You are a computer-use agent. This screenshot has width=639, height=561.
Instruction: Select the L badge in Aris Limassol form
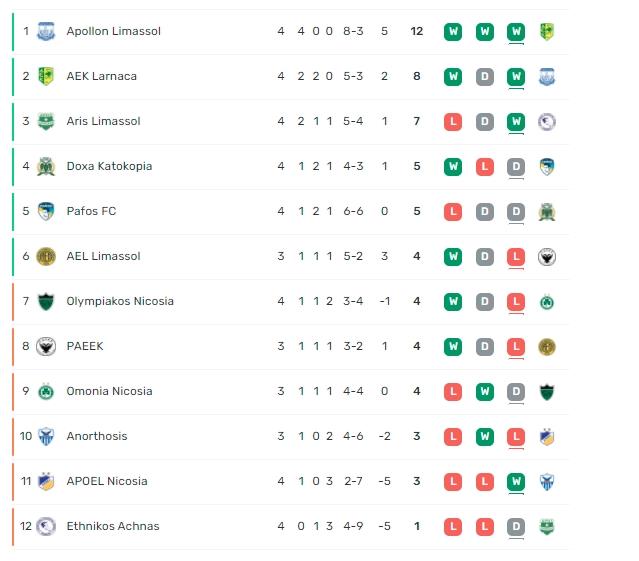pyautogui.click(x=453, y=122)
